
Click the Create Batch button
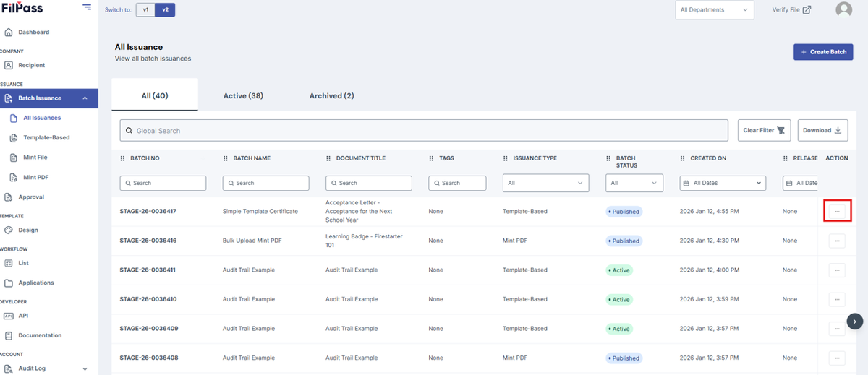pos(823,52)
